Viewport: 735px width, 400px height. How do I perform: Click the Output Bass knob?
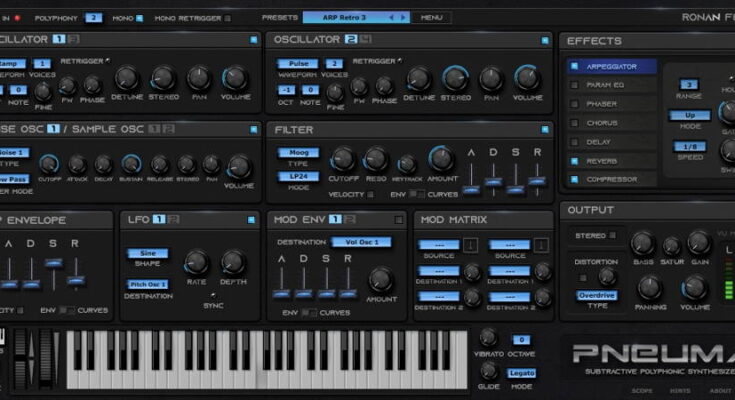643,243
